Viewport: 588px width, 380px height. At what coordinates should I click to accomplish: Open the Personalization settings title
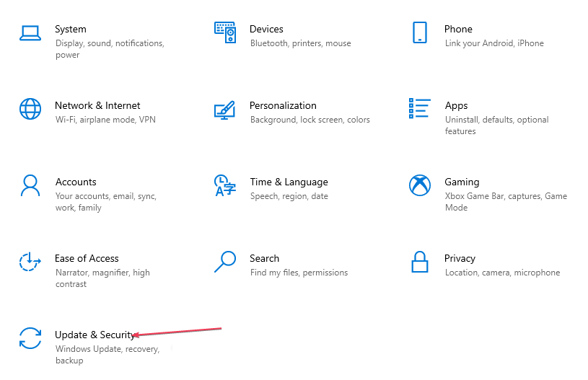click(283, 106)
